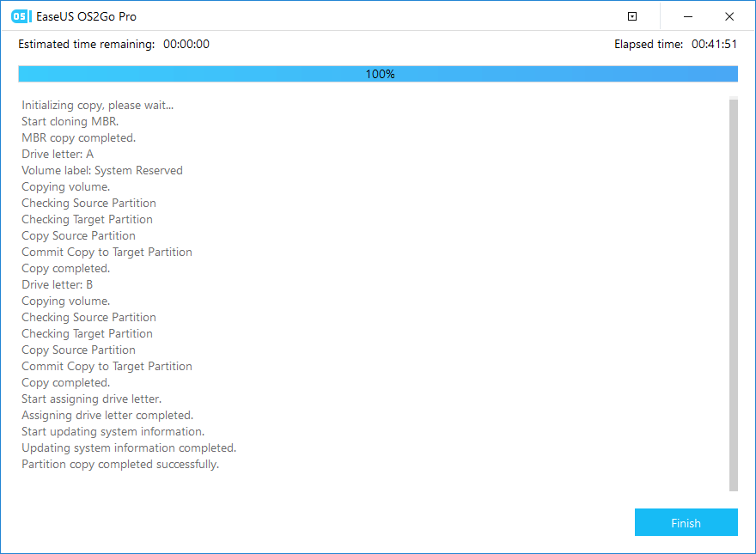Select the MBR copy completed log line

78,137
